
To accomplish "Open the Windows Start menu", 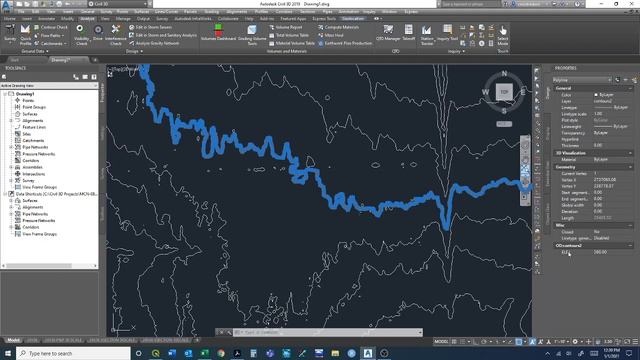I will 8,353.
